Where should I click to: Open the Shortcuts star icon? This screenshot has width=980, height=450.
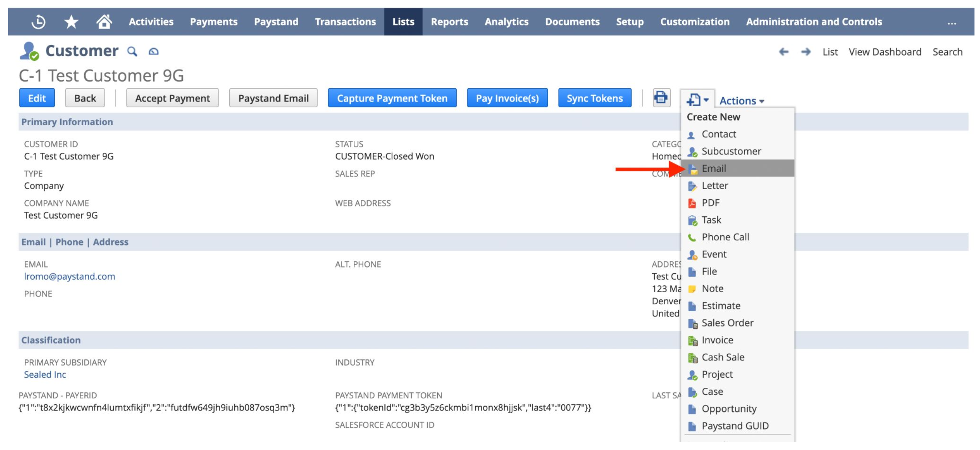[71, 22]
